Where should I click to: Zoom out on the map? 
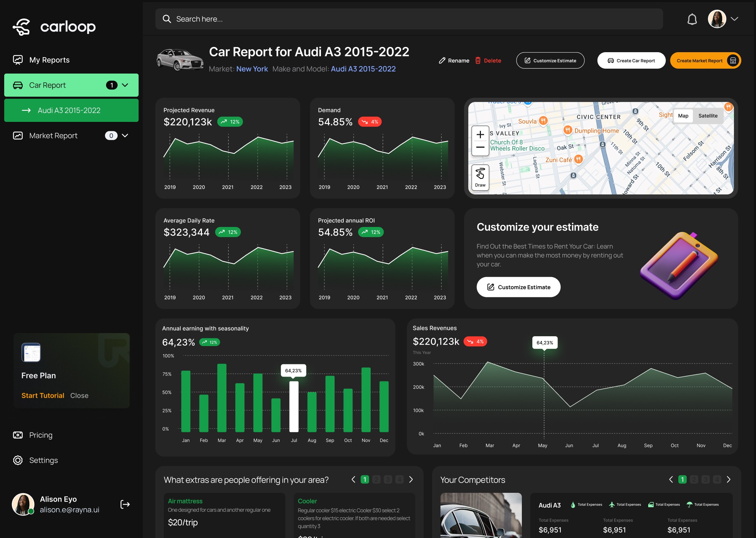[x=480, y=147]
